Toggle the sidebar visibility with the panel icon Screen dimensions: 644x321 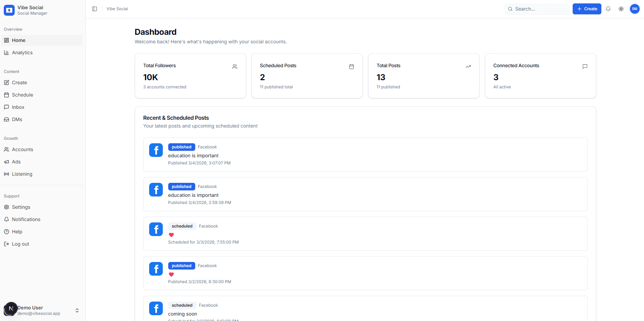click(95, 9)
